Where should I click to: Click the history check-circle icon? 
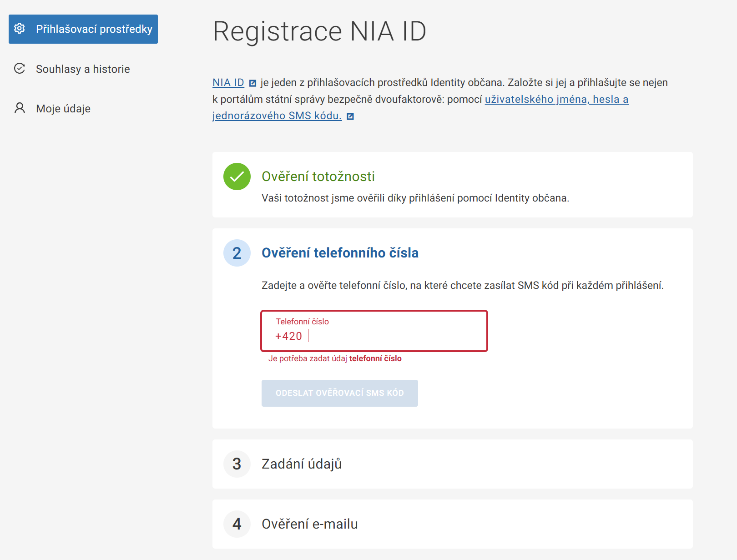[20, 69]
